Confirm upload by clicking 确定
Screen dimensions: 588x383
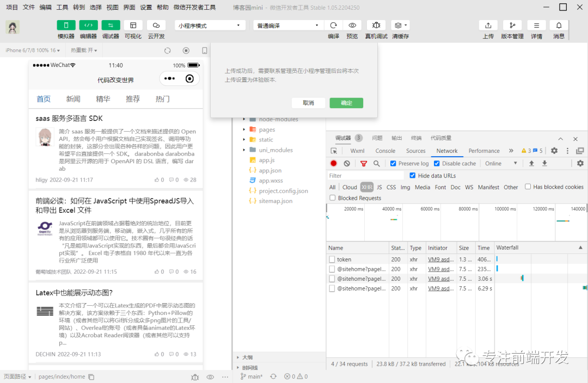(346, 103)
